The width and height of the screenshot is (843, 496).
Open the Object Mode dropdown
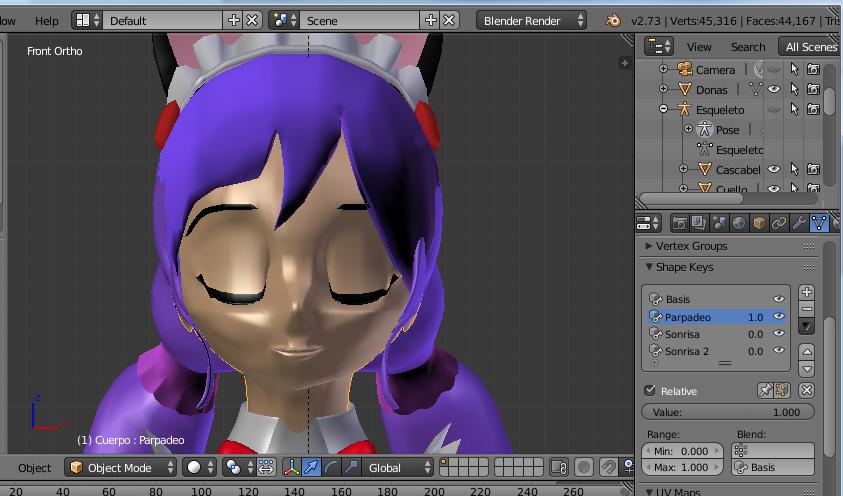[120, 467]
